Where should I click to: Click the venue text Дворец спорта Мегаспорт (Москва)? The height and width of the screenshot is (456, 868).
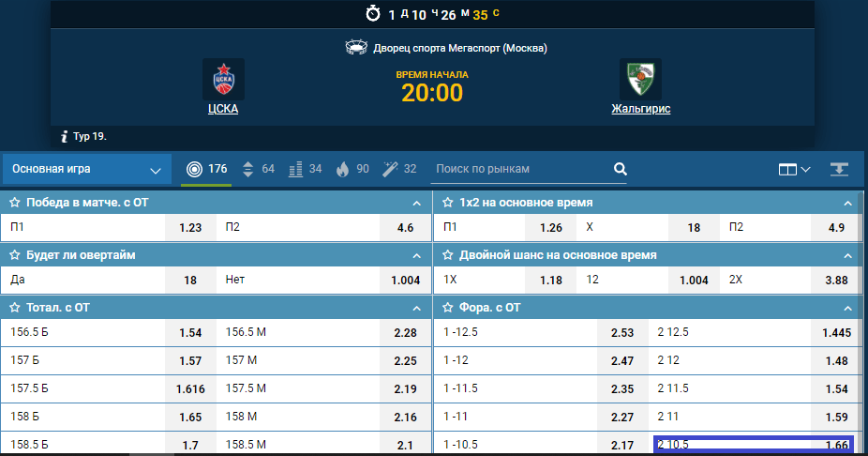(x=460, y=48)
